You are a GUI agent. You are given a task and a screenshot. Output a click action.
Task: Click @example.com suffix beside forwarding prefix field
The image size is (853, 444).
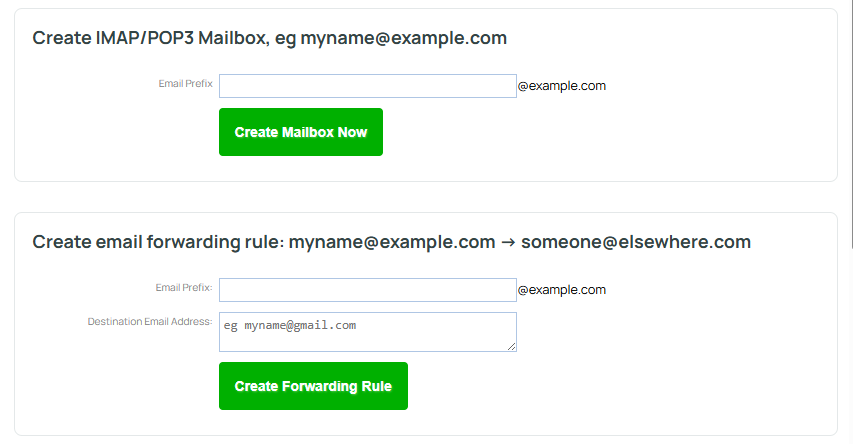pos(561,290)
